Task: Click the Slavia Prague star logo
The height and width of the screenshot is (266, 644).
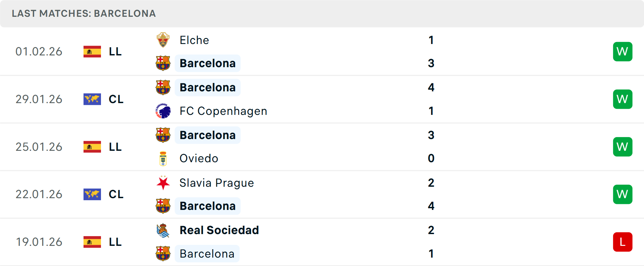Action: 163,183
